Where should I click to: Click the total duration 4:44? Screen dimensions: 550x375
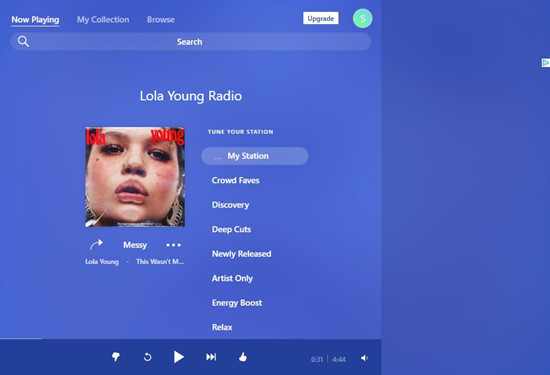pyautogui.click(x=339, y=359)
